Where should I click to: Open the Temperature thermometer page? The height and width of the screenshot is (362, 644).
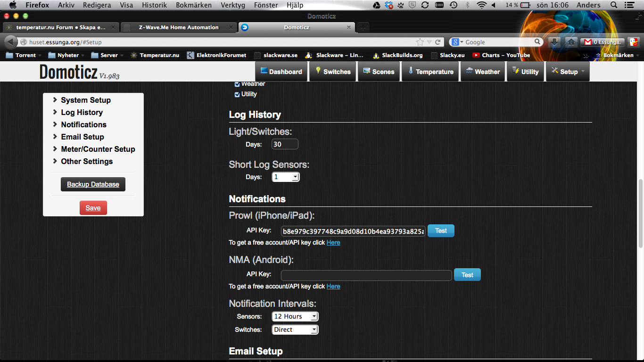430,72
